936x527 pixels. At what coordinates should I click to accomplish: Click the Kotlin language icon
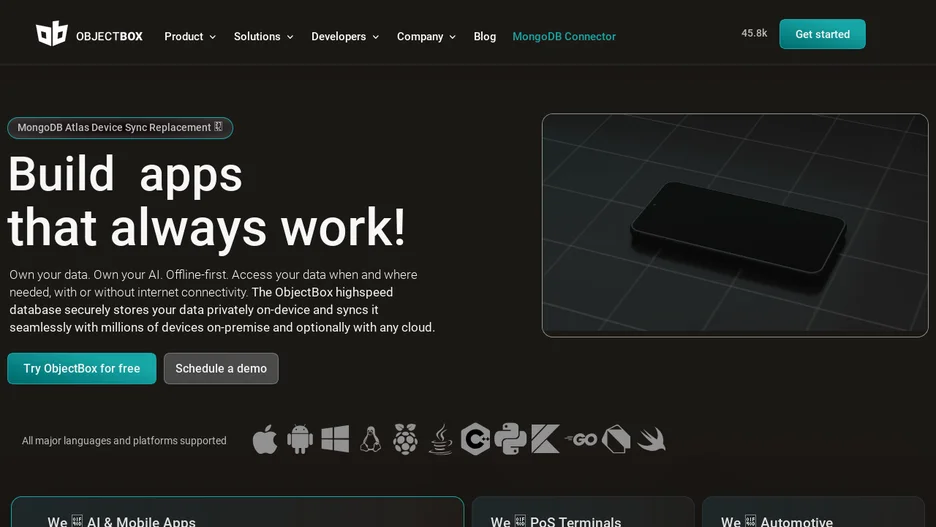pos(545,439)
